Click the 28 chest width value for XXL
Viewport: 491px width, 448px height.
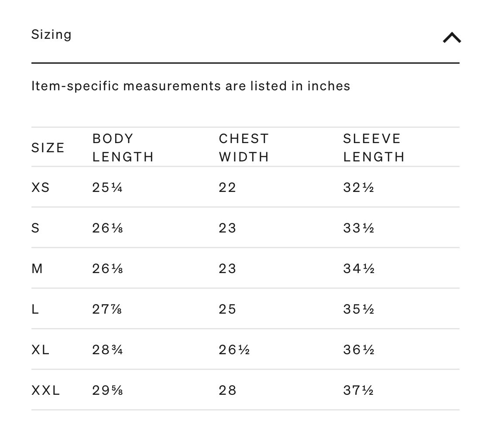coord(227,390)
